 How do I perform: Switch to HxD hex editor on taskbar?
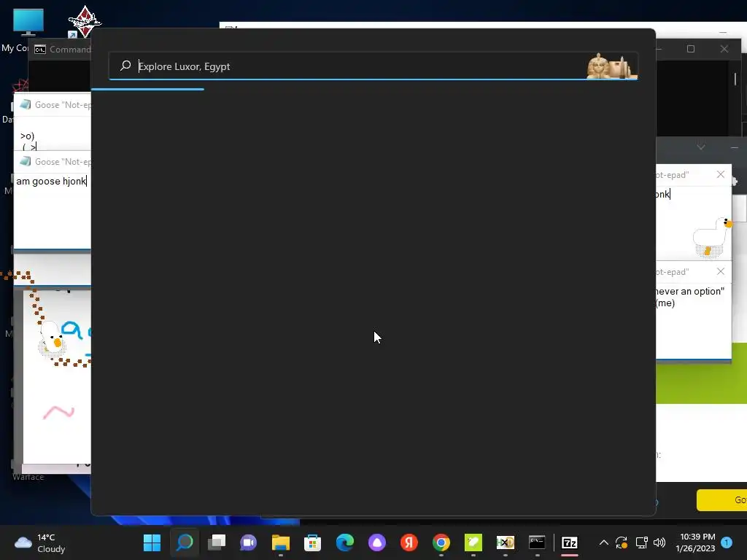point(505,542)
